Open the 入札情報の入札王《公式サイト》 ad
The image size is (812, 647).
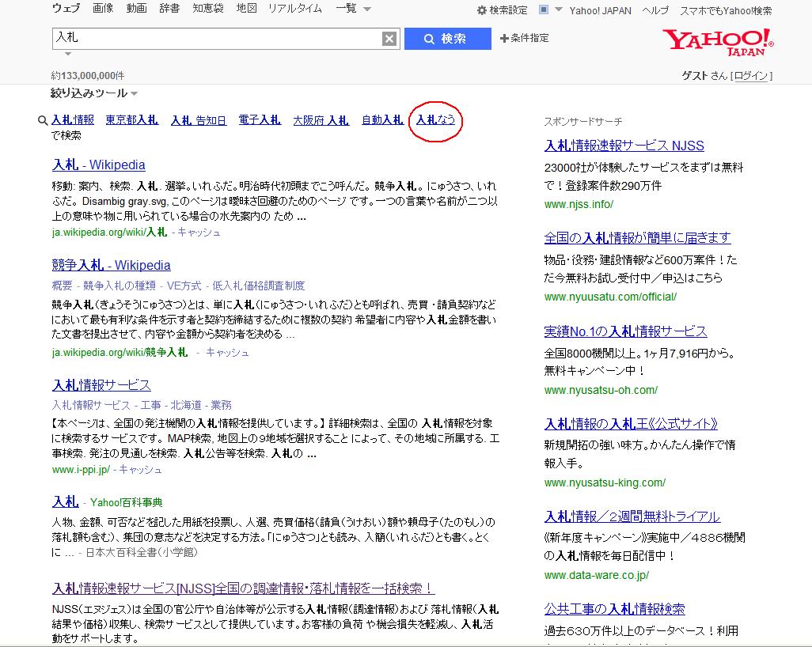tap(631, 424)
